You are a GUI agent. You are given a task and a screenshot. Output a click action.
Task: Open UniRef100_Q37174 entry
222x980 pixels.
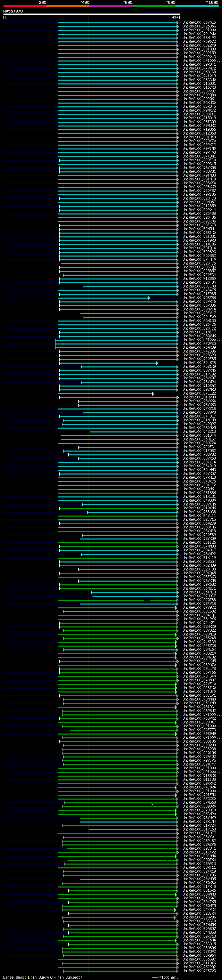tap(199, 462)
